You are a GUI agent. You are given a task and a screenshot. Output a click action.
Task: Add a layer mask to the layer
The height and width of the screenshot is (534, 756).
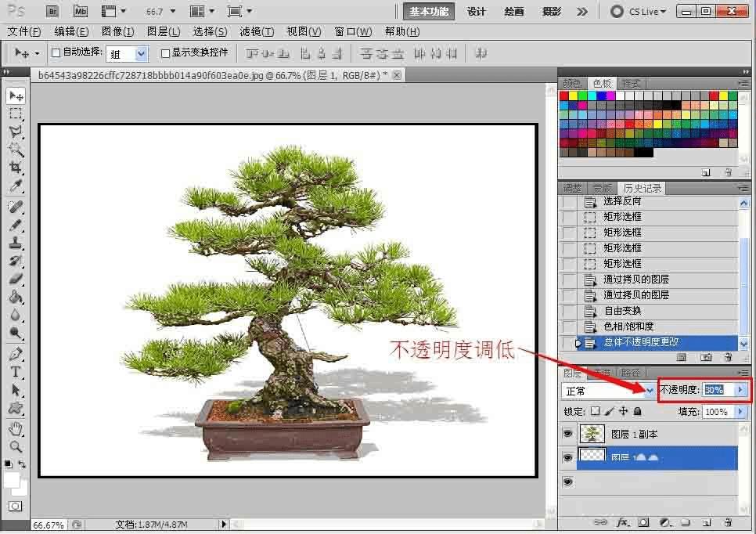(x=643, y=522)
